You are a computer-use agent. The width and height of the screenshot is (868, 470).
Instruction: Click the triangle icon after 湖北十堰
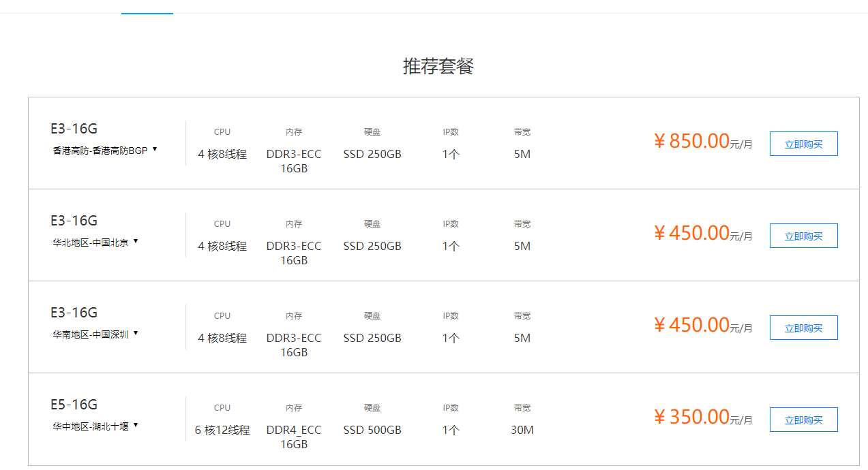pos(136,425)
